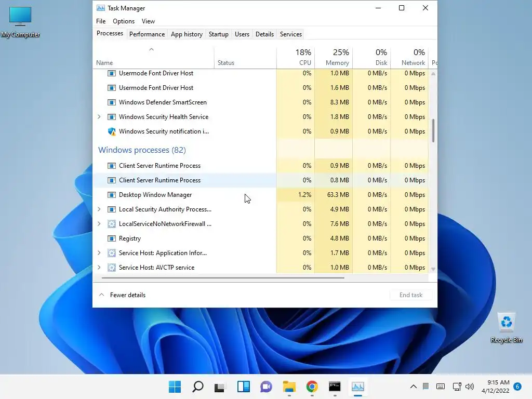Open the View menu
This screenshot has height=399, width=532.
pyautogui.click(x=148, y=21)
